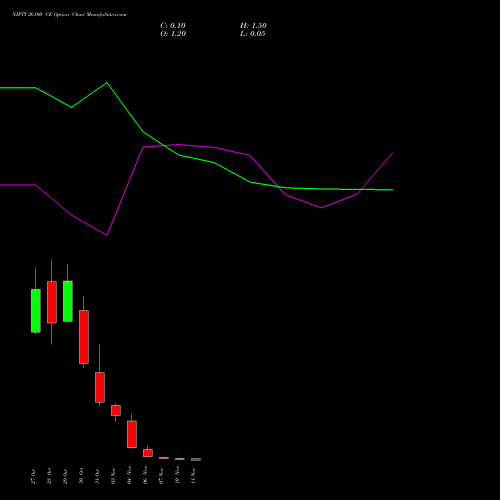Select the red candlestick above 28 Oct
The height and width of the screenshot is (500, 500).
click(52, 302)
